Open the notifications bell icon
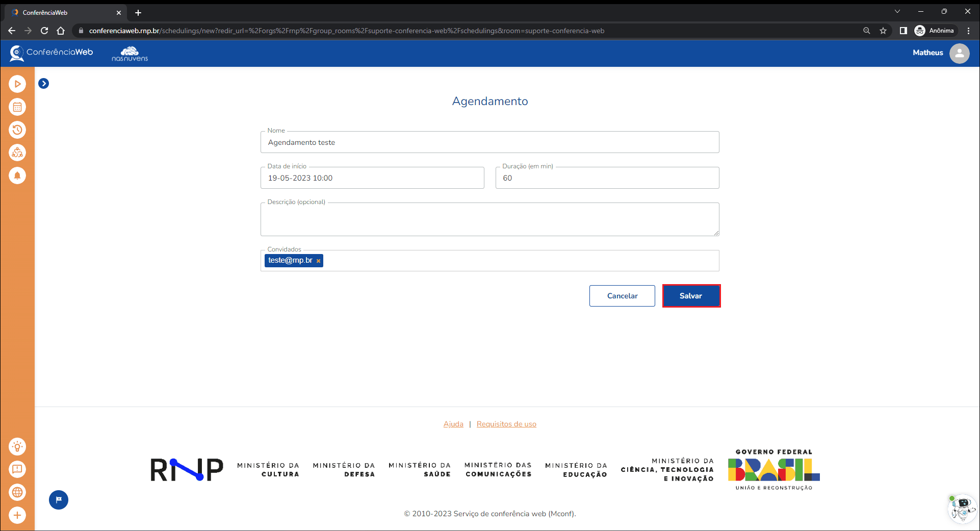The width and height of the screenshot is (980, 531). click(17, 175)
